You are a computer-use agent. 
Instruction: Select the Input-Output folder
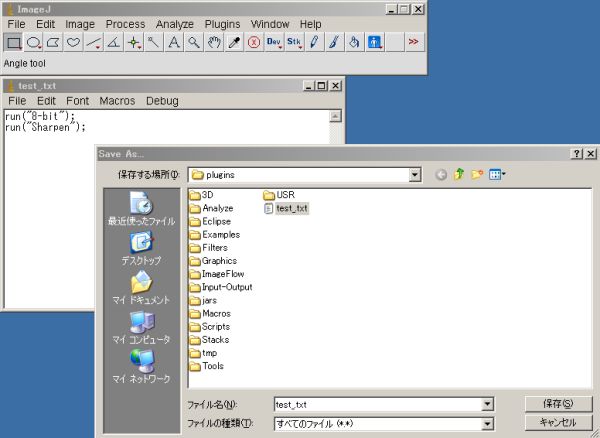221,287
